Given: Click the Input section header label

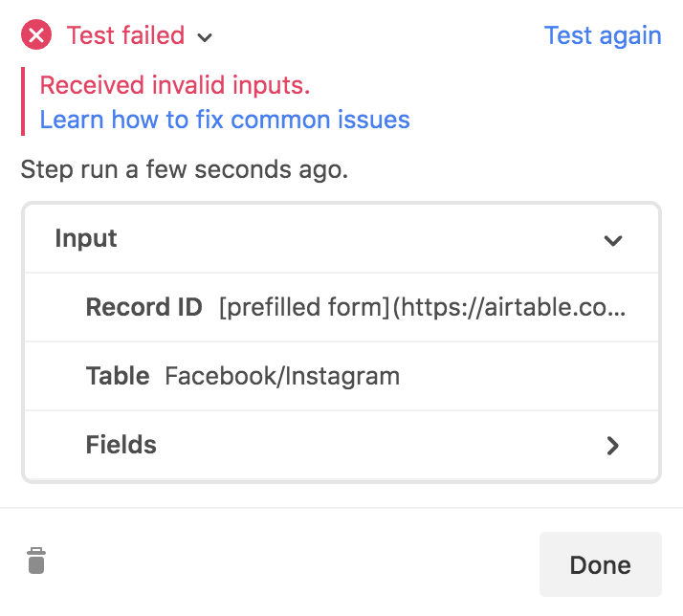Looking at the screenshot, I should coord(86,238).
